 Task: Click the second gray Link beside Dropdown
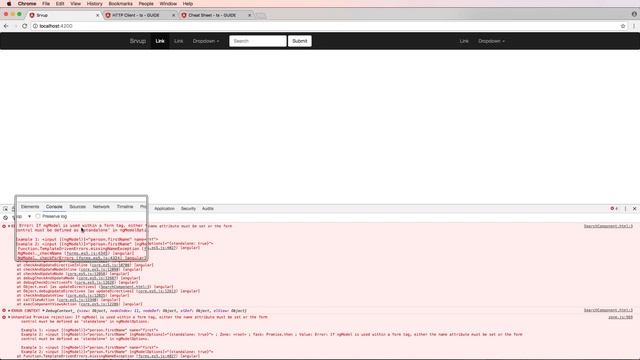(x=178, y=41)
